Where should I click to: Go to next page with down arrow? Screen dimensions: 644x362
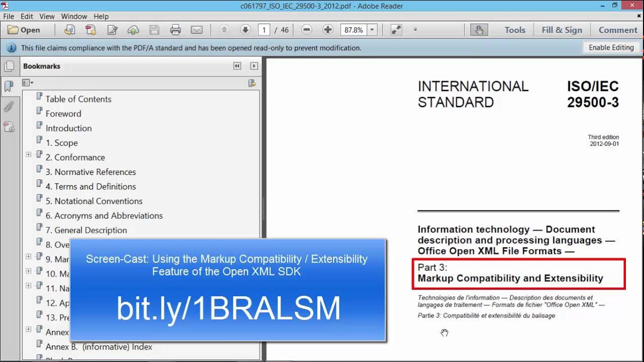point(246,30)
